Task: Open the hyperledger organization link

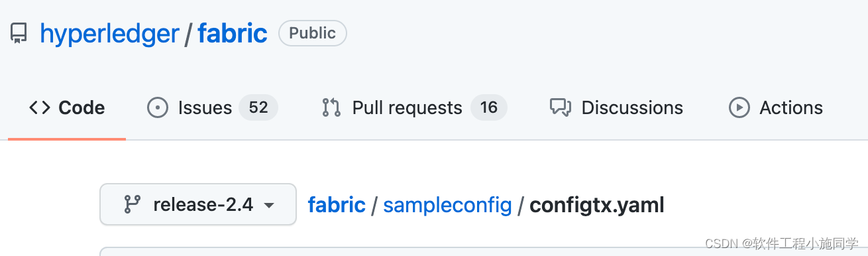Action: (109, 33)
